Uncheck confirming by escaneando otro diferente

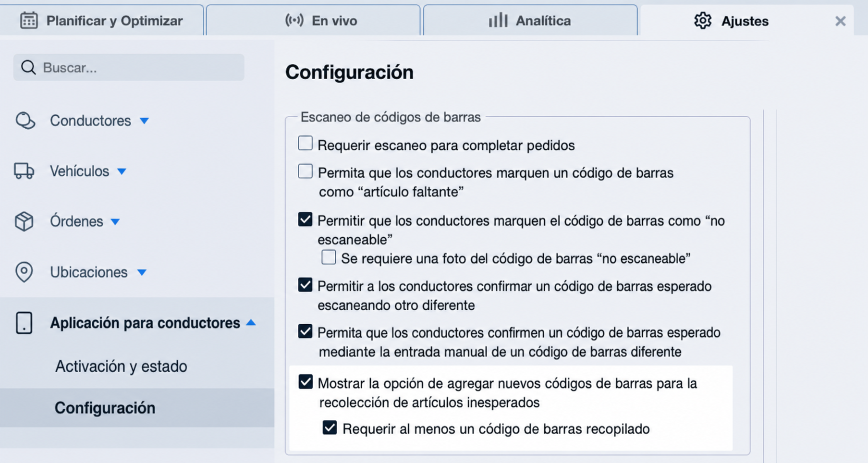coord(305,285)
